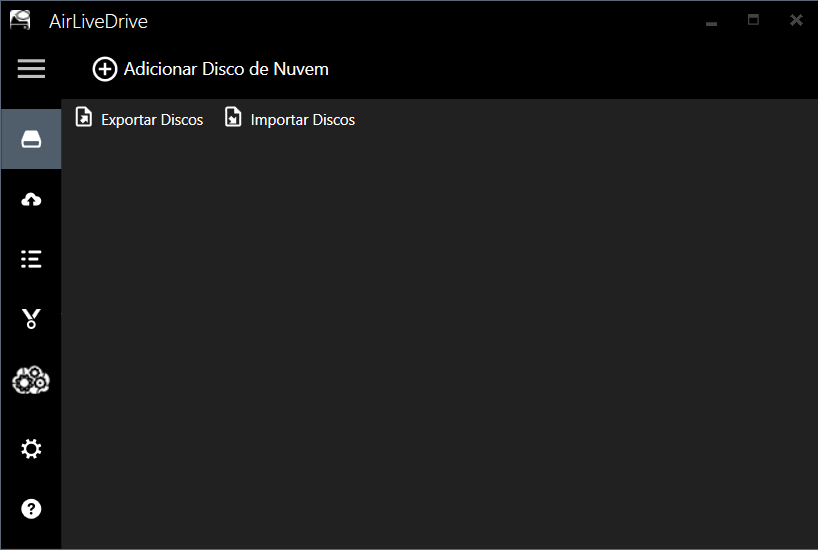Open help via the question mark icon
This screenshot has height=550, width=818.
[31, 509]
